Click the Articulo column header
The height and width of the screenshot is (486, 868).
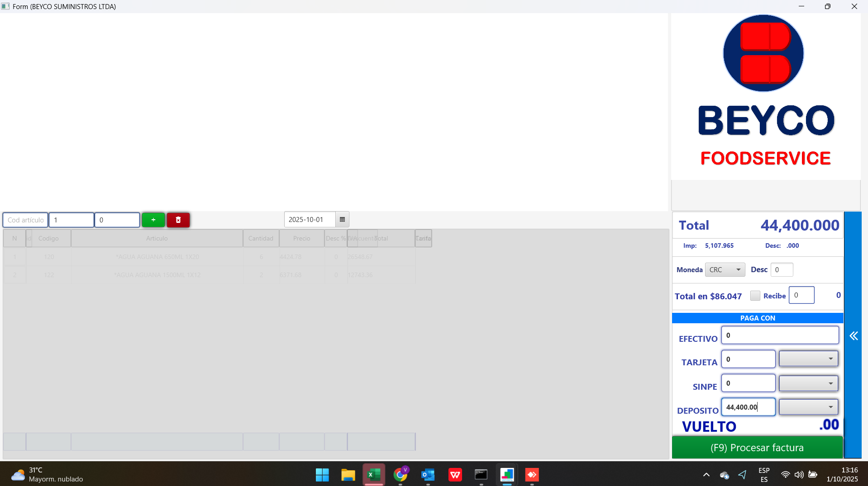[x=157, y=238]
